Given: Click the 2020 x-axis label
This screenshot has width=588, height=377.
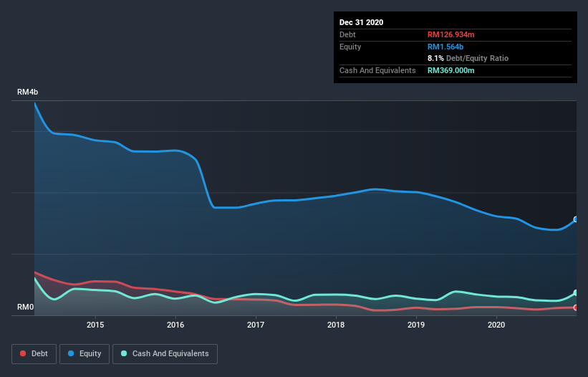Looking at the screenshot, I should click(x=496, y=325).
